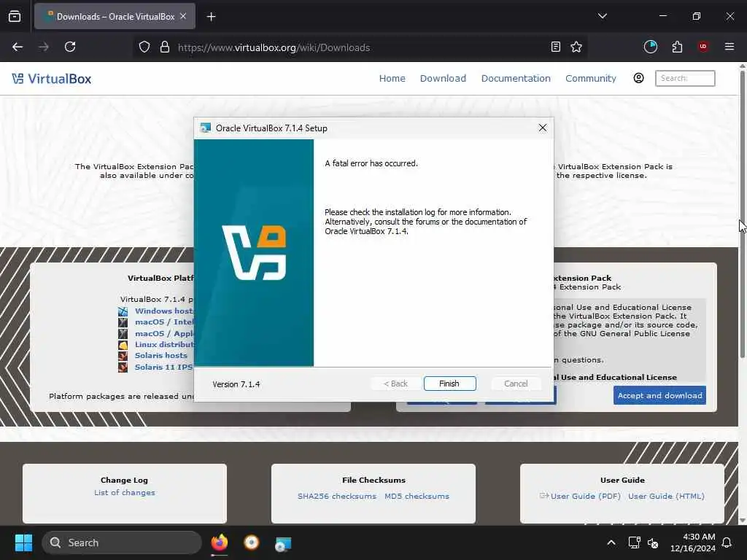
Task: Open MD5 checksums link
Action: 417,496
